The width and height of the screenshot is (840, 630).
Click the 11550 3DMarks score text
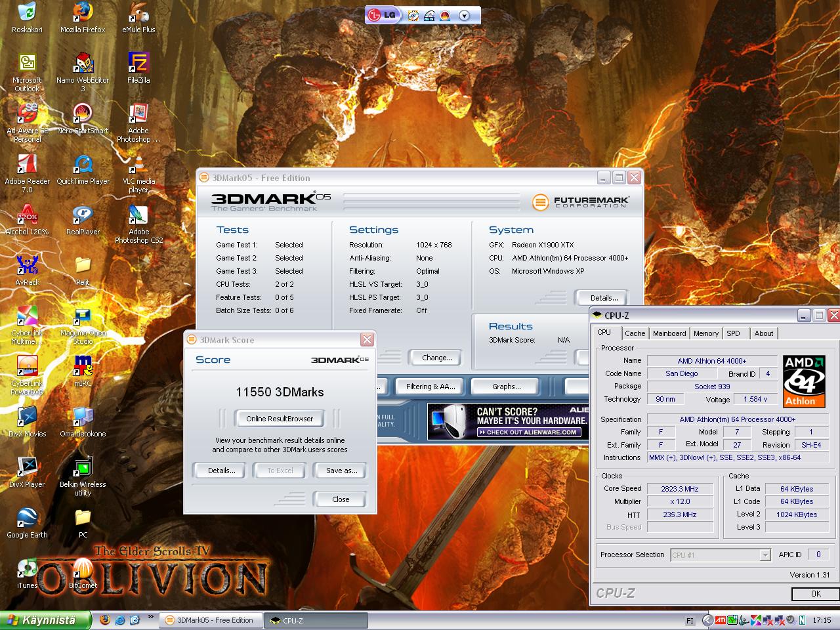(x=280, y=392)
